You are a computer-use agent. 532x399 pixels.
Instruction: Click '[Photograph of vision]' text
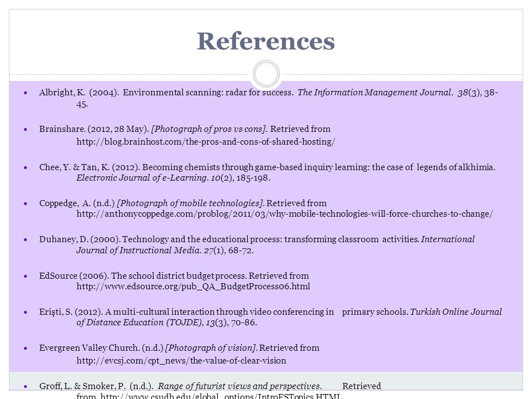pos(211,348)
